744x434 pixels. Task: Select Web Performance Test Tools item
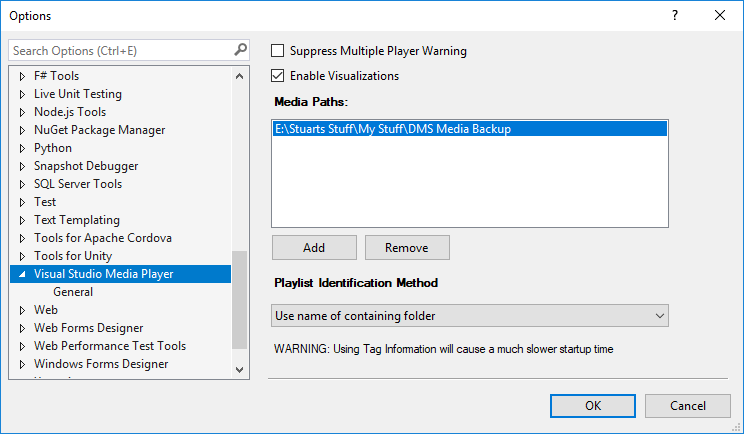point(110,346)
